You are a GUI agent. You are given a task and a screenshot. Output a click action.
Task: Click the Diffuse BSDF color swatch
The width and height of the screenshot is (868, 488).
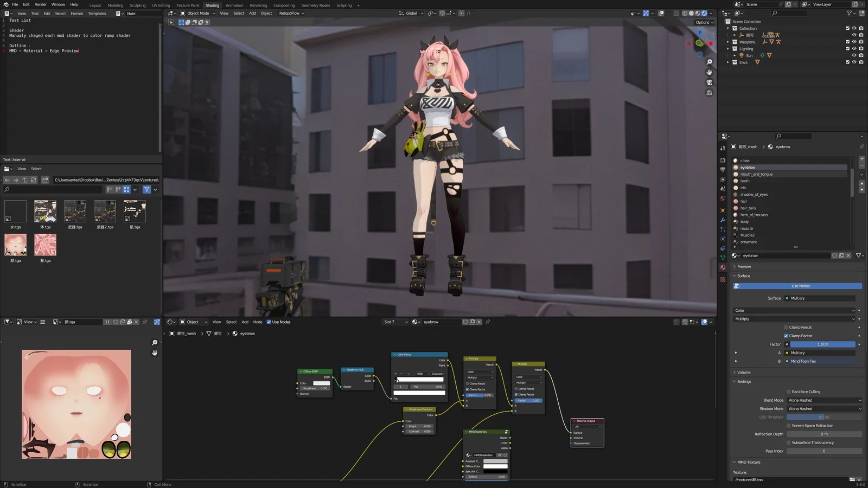pos(321,383)
